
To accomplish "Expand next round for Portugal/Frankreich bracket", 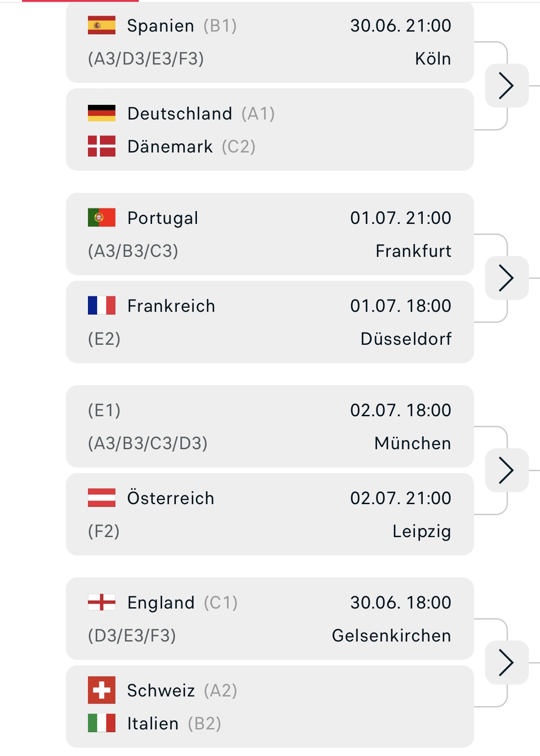I will 507,278.
